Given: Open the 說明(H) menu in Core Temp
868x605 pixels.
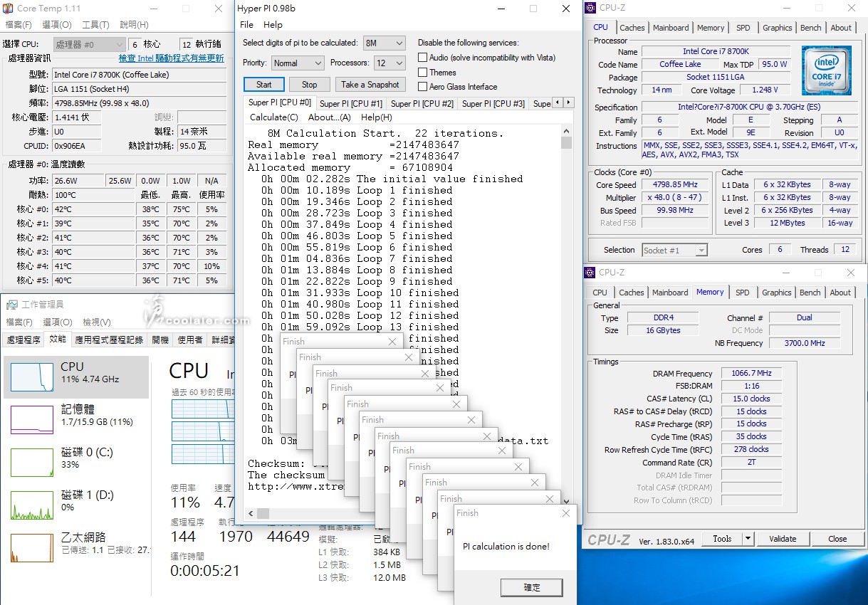Looking at the screenshot, I should point(135,24).
